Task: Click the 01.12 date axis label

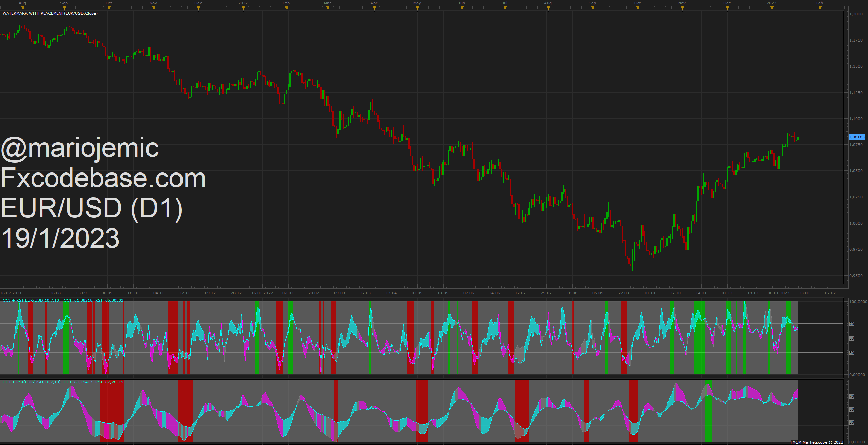Action: coord(727,293)
